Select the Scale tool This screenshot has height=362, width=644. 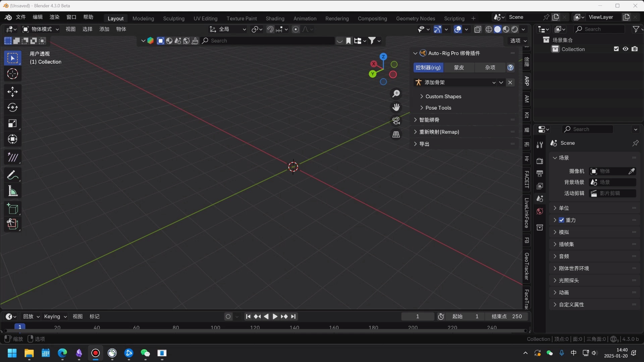pos(13,123)
